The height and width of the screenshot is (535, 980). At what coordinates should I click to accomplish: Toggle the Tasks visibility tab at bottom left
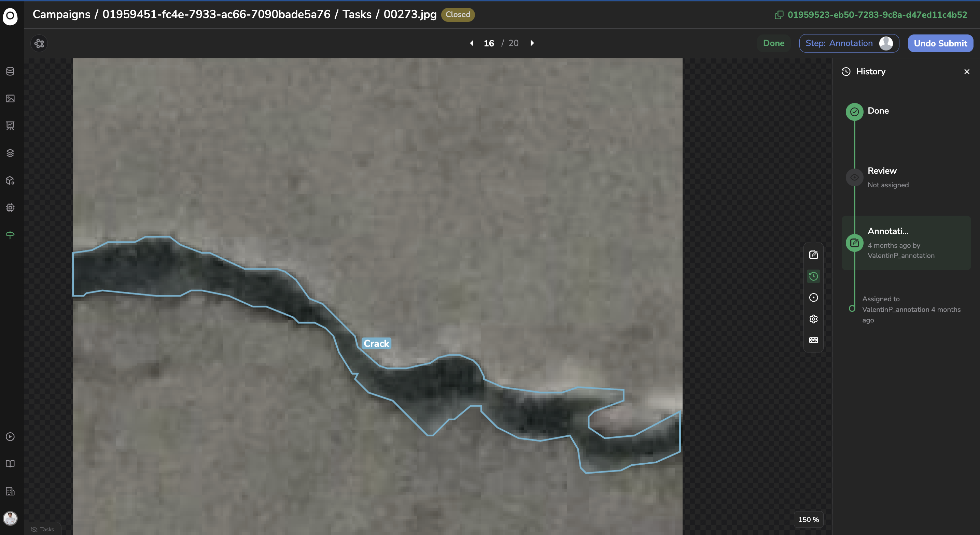(x=42, y=529)
